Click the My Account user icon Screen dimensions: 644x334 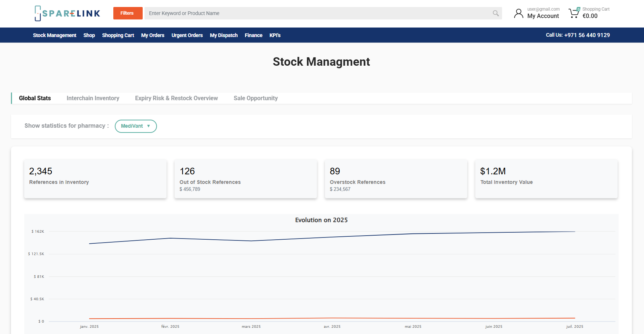tap(518, 13)
